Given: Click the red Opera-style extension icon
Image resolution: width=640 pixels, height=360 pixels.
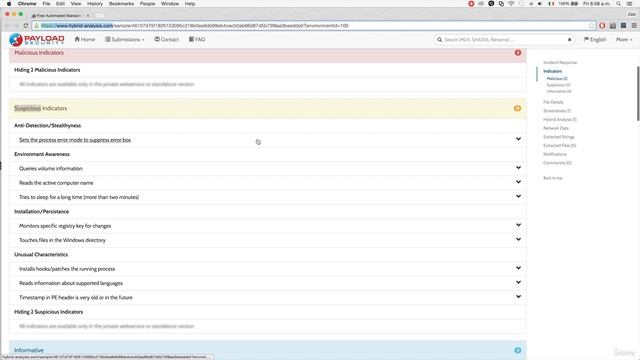Looking at the screenshot, I should tap(602, 26).
